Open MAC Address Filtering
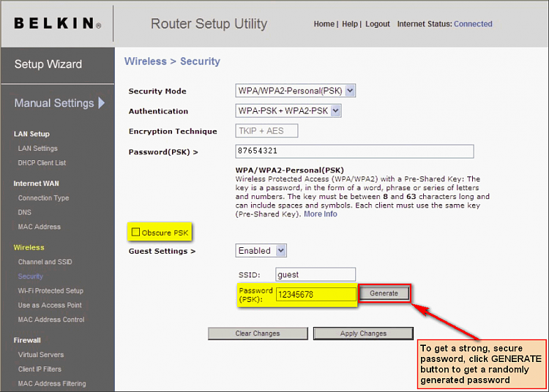The image size is (549, 392). pos(52,384)
